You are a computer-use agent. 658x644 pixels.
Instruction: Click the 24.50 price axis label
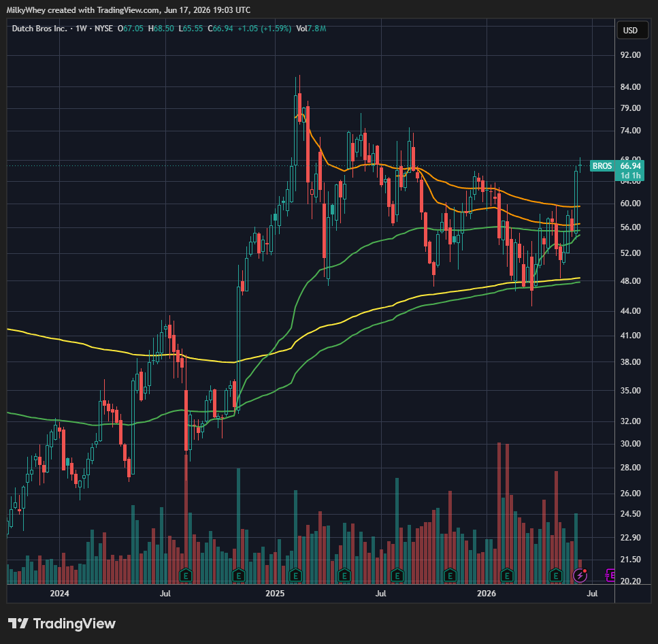[x=630, y=514]
